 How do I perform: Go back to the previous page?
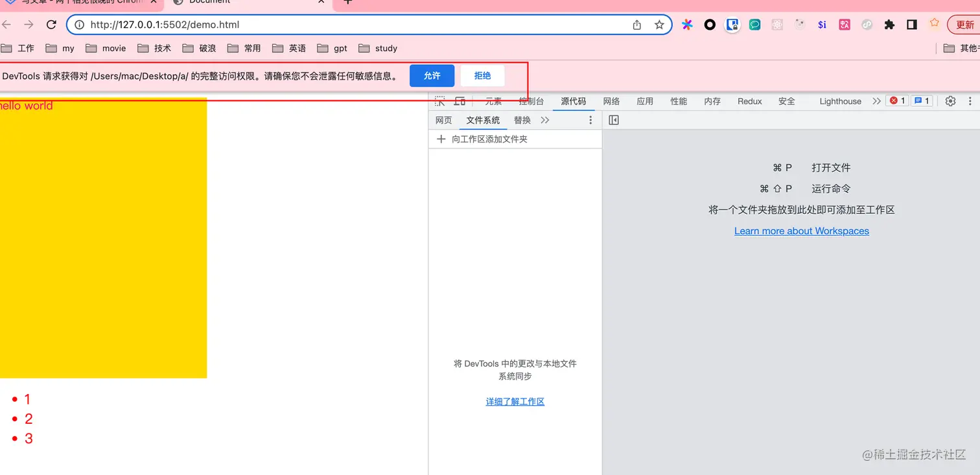click(x=6, y=25)
